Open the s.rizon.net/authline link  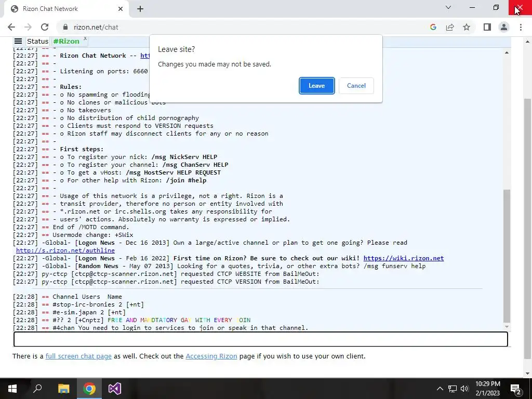65,250
